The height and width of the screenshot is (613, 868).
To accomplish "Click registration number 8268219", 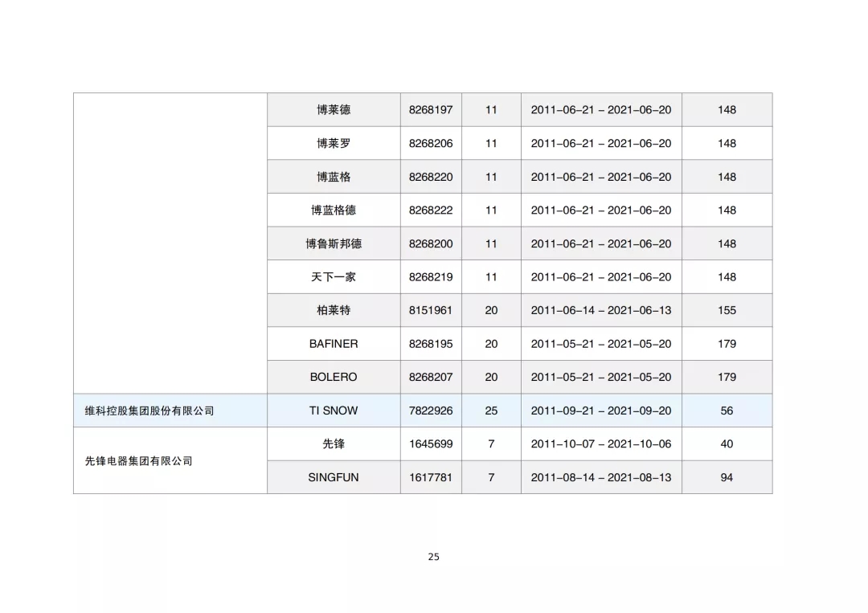I will tap(431, 277).
